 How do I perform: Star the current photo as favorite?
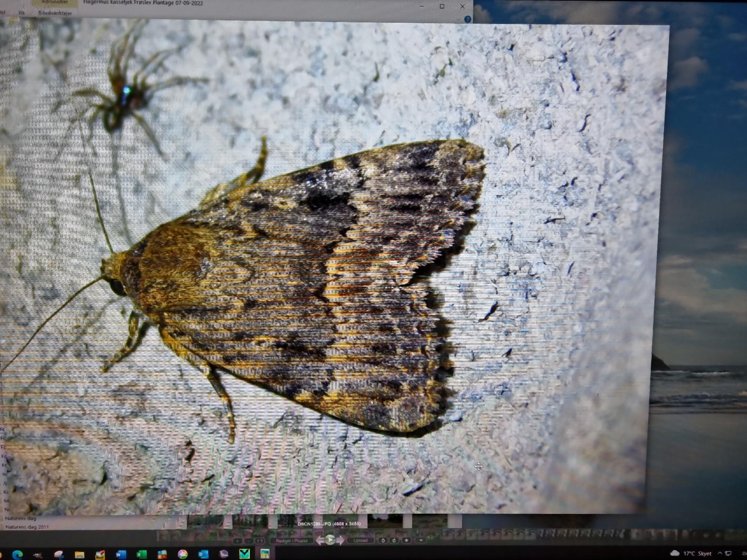coord(406,541)
